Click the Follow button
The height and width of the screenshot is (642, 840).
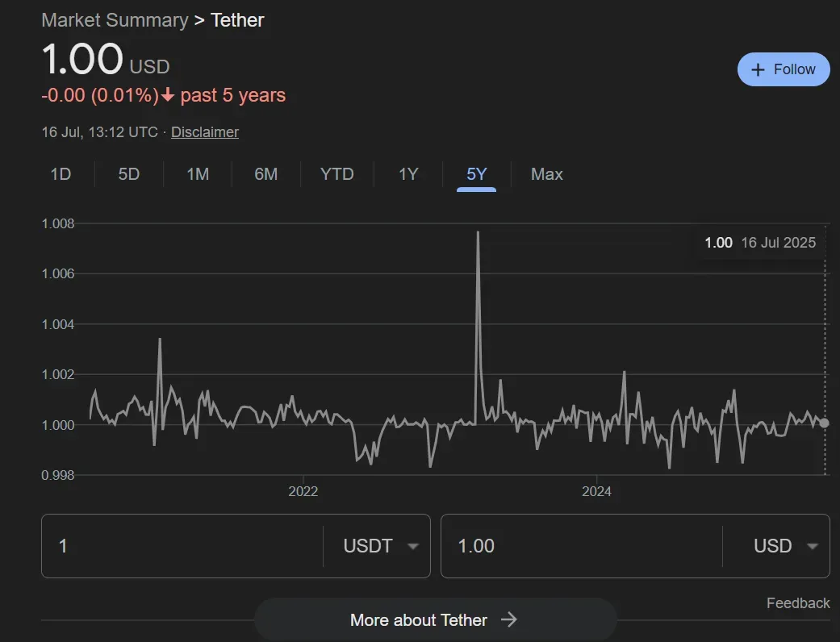783,69
